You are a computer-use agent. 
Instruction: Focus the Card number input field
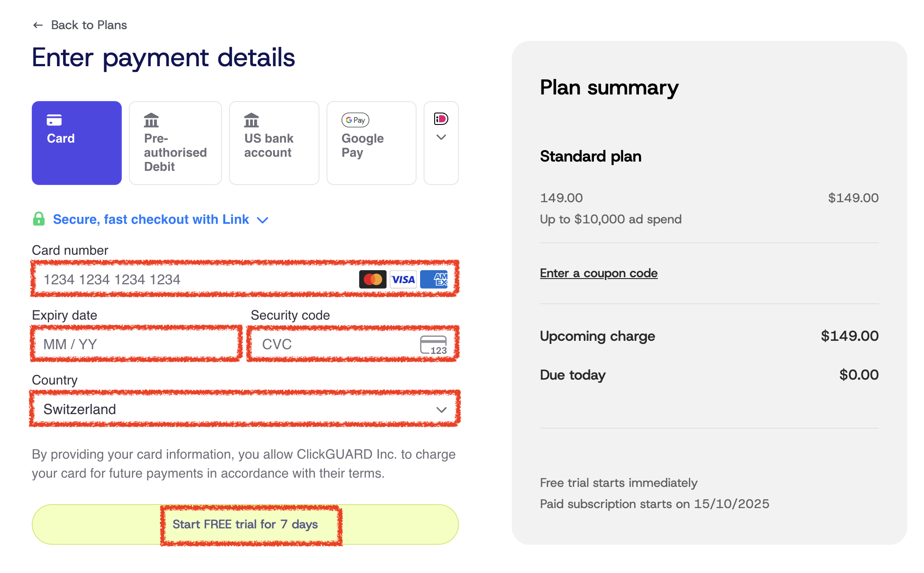tap(194, 279)
